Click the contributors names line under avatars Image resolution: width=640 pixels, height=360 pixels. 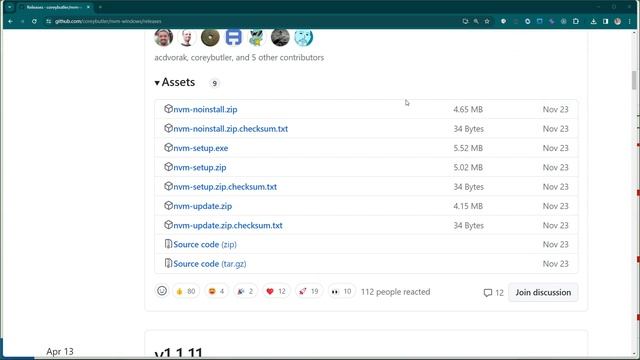[239, 58]
